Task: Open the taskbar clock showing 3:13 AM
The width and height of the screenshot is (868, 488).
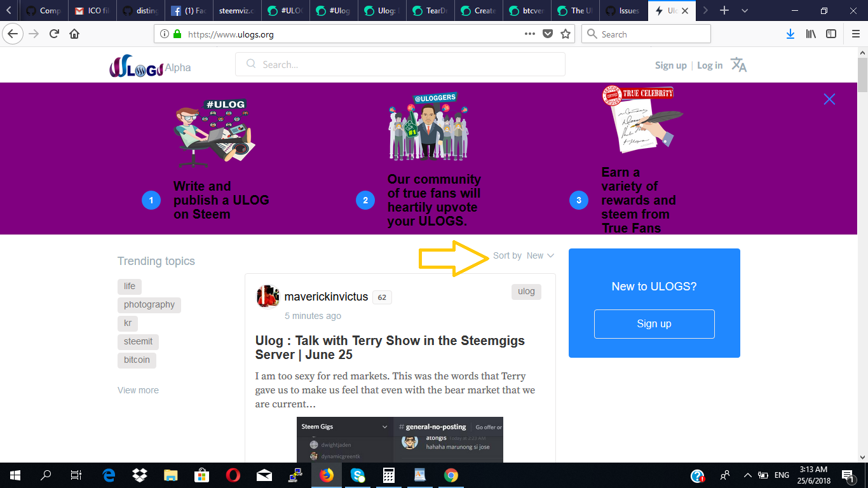Action: pos(814,475)
